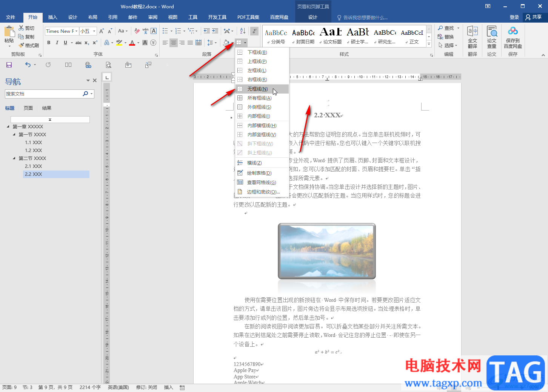Click the undo arrow icon
The height and width of the screenshot is (392, 548).
click(x=28, y=65)
